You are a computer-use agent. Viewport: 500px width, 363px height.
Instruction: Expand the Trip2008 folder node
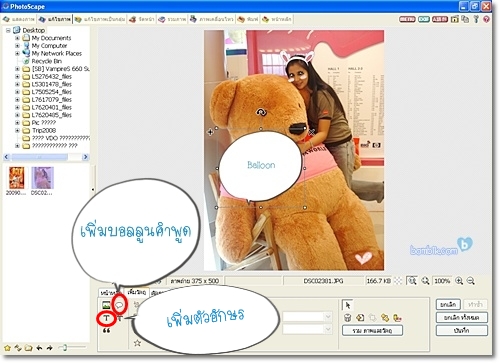click(17, 130)
